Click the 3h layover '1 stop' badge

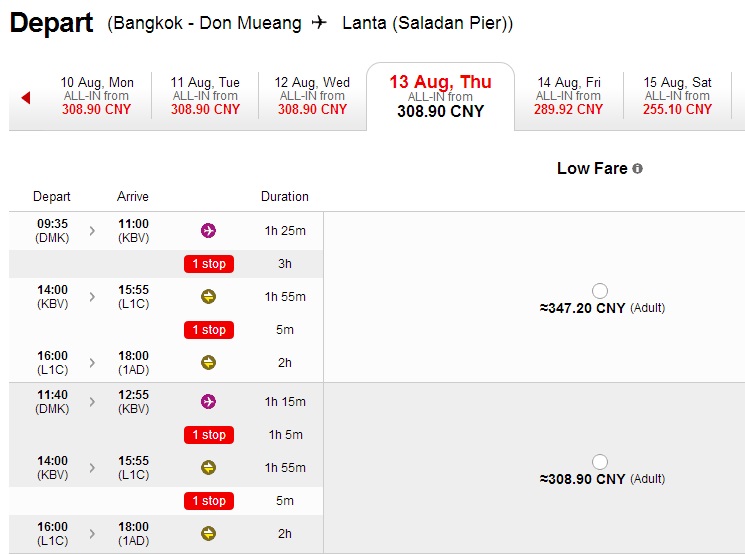pyautogui.click(x=208, y=264)
